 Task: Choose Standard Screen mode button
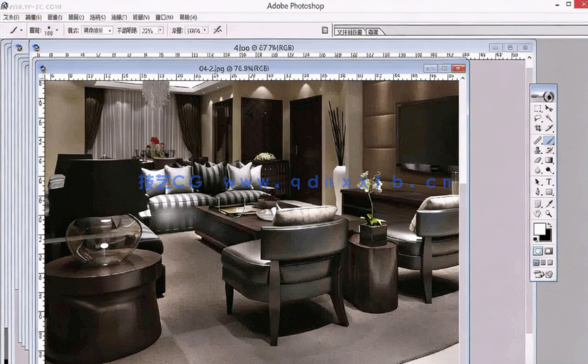(536, 263)
